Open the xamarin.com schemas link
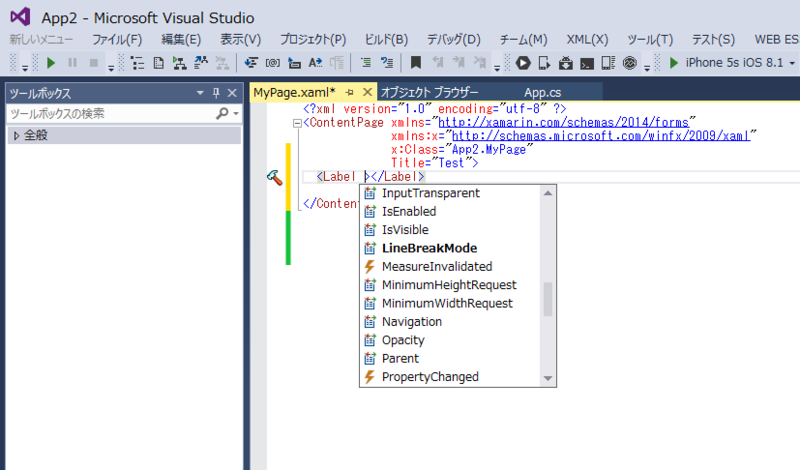The image size is (800, 470). pyautogui.click(x=564, y=122)
